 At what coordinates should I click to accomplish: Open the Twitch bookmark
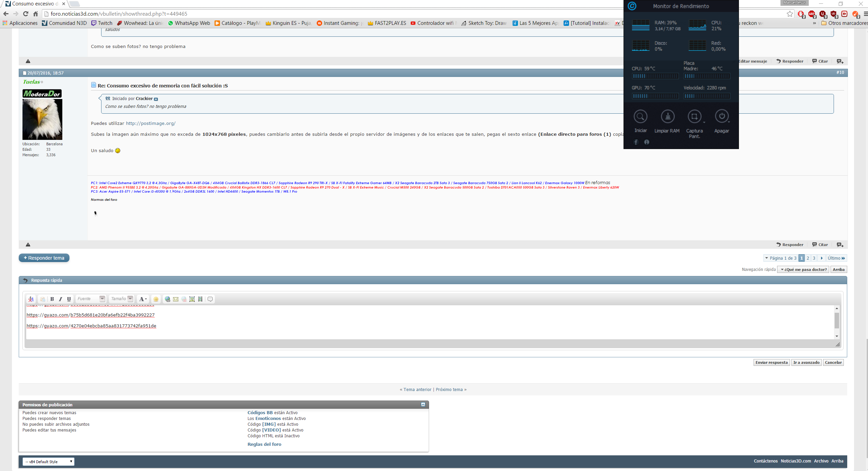[102, 23]
